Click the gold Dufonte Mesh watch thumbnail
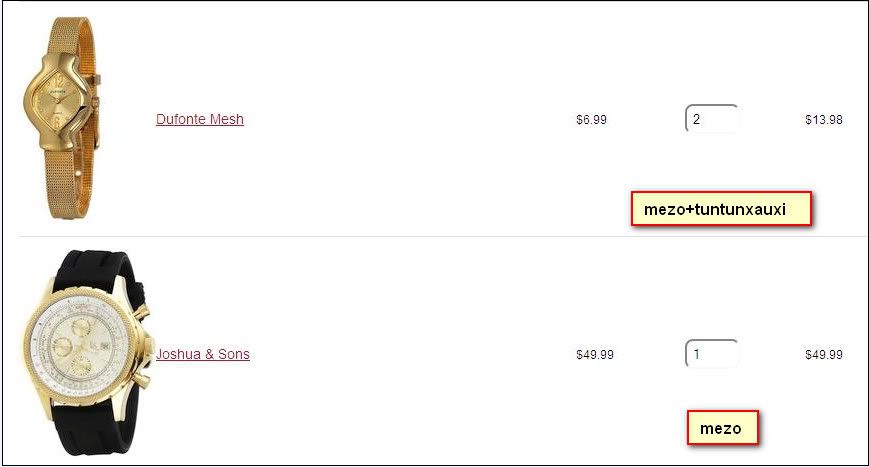The height and width of the screenshot is (467, 869). tap(62, 118)
